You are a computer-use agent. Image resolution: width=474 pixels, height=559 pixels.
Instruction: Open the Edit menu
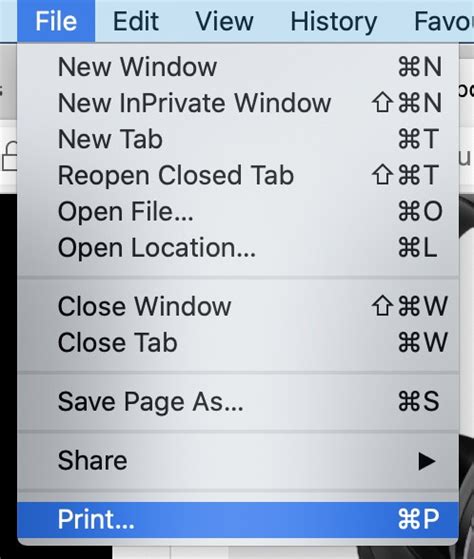click(x=136, y=21)
